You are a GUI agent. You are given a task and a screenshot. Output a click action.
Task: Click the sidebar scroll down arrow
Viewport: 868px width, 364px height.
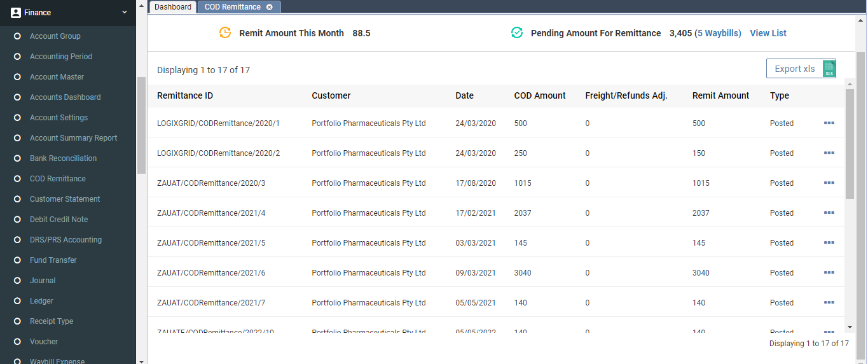tap(141, 360)
